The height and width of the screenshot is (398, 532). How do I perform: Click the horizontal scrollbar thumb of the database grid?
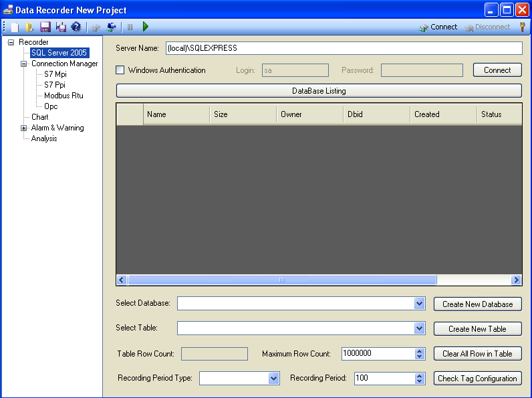pyautogui.click(x=282, y=280)
